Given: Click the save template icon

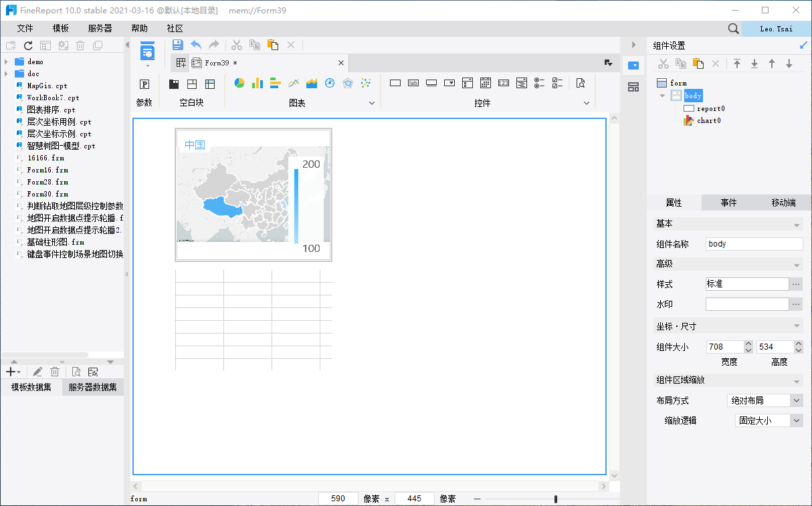Looking at the screenshot, I should [x=178, y=45].
